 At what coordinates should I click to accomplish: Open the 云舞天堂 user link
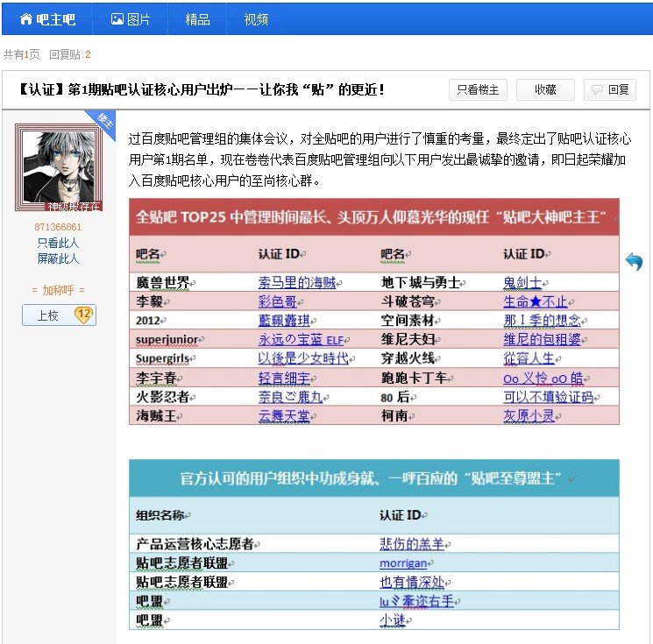click(x=284, y=415)
